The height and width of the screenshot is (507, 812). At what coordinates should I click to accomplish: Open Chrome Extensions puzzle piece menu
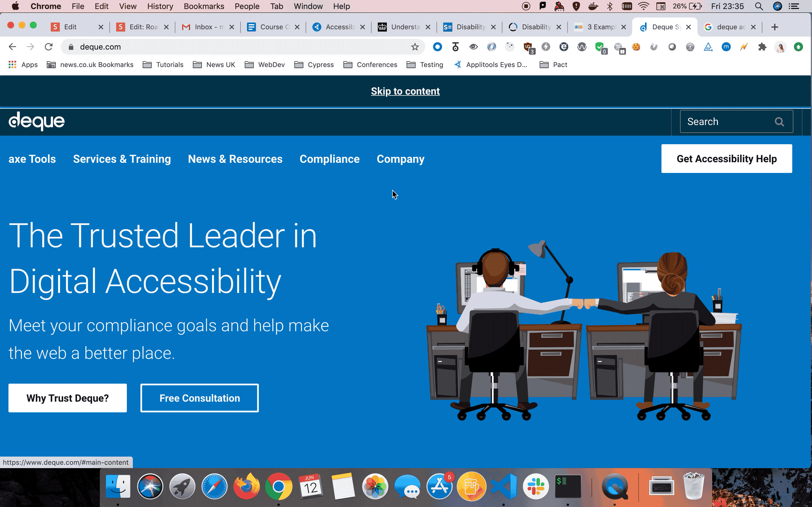pos(762,47)
